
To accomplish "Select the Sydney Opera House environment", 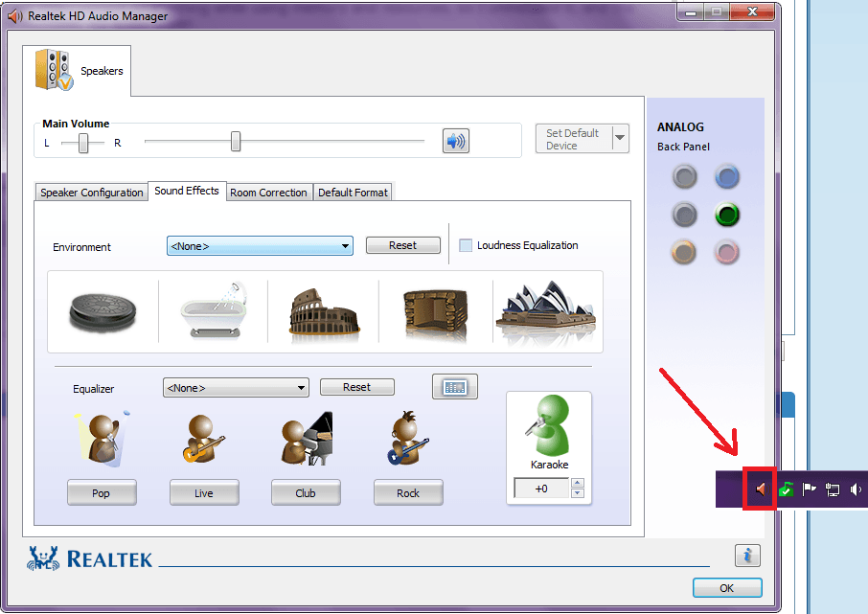I will point(546,311).
